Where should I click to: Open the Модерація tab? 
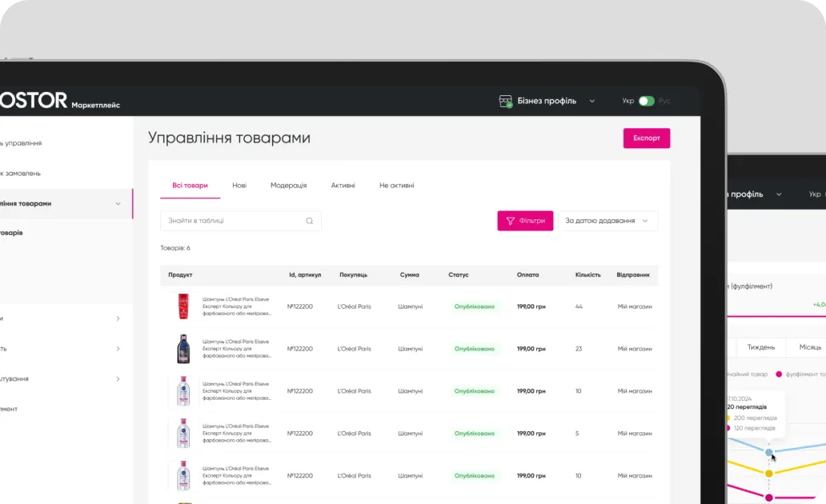point(288,186)
